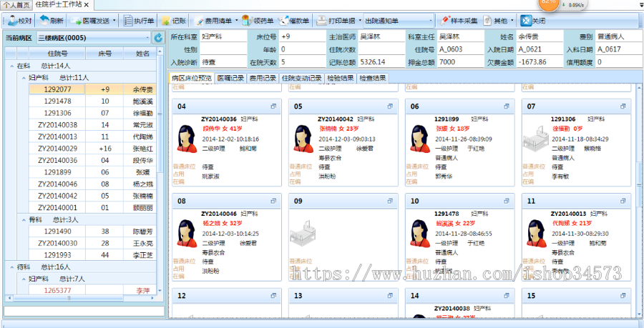Switch to the 医嘱记录 tab
644x328 pixels.
[231, 78]
